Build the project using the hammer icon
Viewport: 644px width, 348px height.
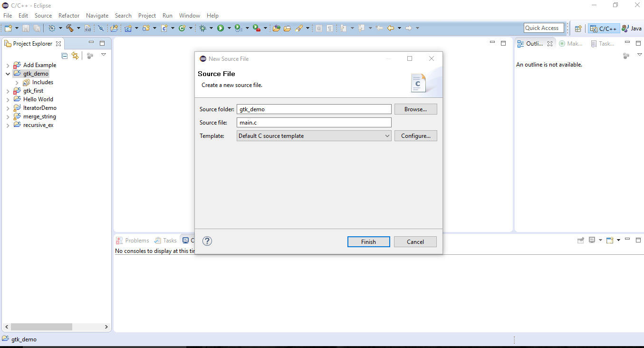pos(70,28)
